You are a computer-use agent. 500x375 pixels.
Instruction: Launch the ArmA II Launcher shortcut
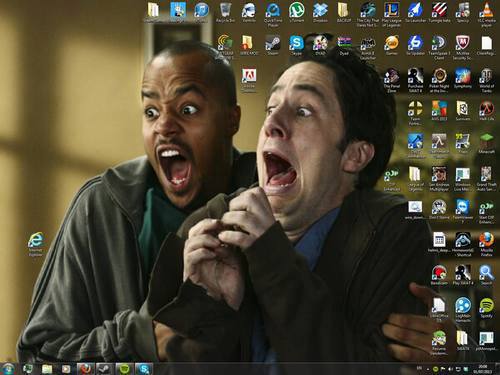[x=367, y=47]
